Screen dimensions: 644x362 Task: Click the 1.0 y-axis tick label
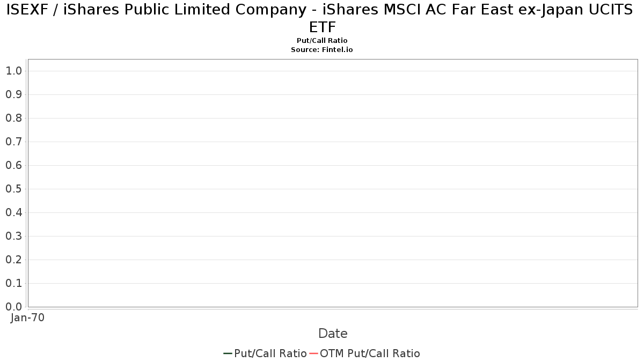click(13, 71)
